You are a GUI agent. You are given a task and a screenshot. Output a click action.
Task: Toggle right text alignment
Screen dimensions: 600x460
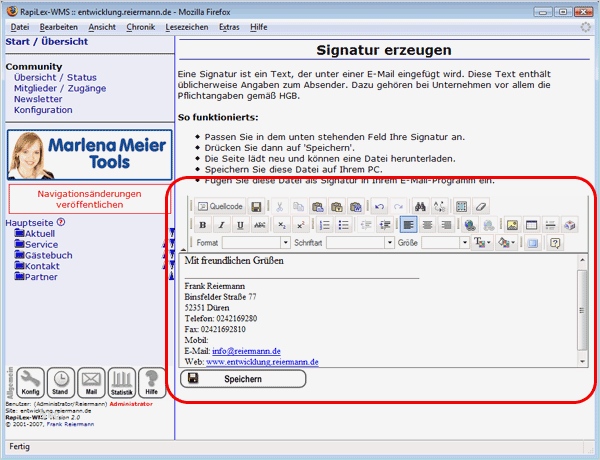click(446, 225)
